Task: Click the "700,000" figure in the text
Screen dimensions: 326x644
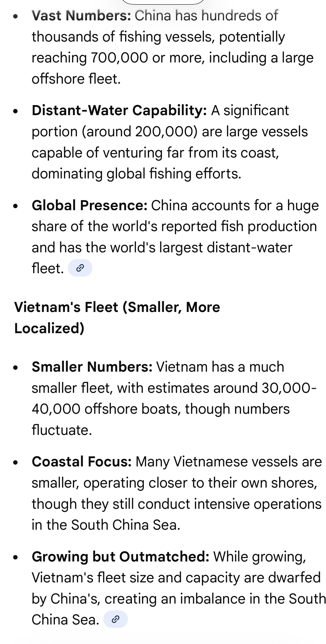Action: click(x=119, y=58)
